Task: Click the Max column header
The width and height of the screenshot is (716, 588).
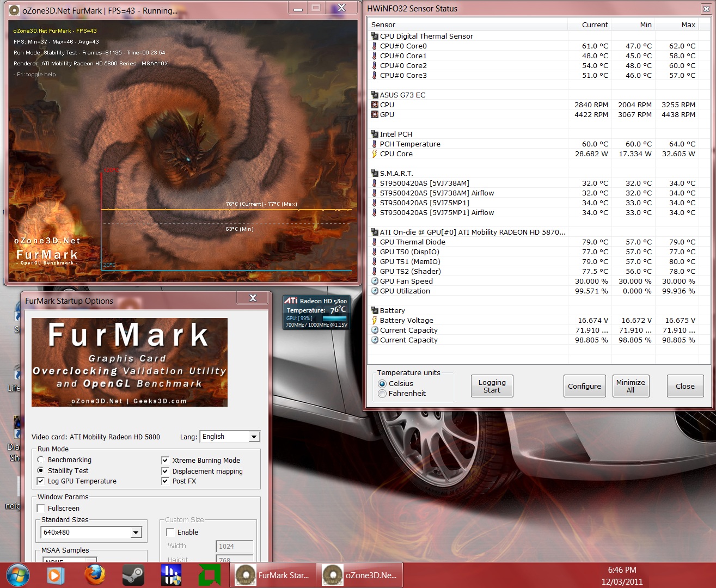Action: (x=676, y=24)
